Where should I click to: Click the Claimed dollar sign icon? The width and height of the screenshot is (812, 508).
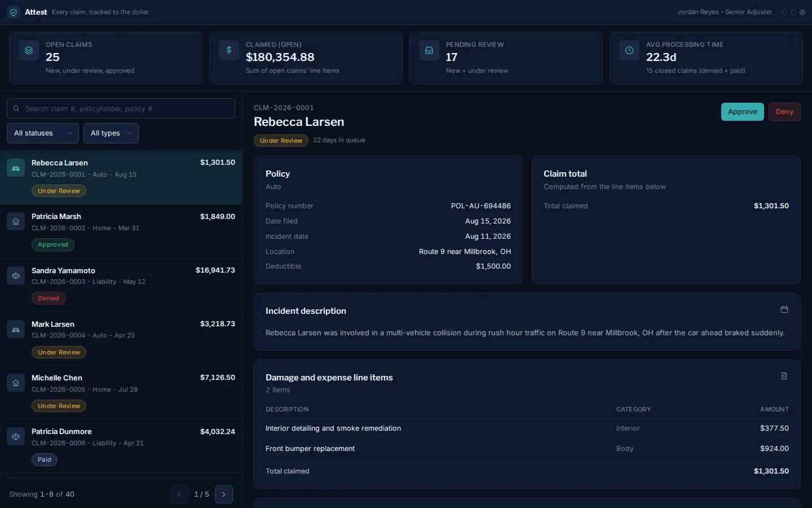[229, 50]
